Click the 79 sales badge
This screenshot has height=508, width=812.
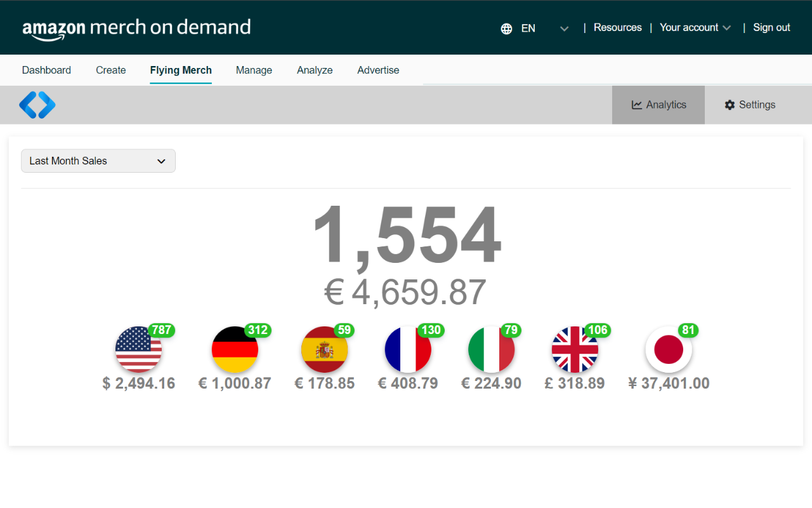(x=511, y=330)
